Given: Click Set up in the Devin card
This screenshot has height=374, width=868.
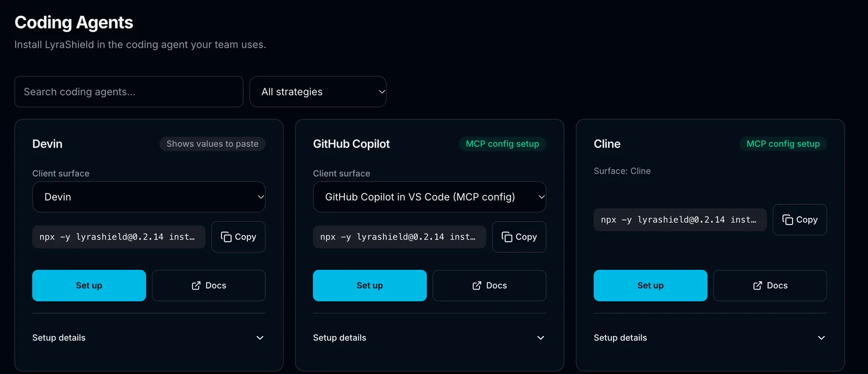Looking at the screenshot, I should [89, 286].
